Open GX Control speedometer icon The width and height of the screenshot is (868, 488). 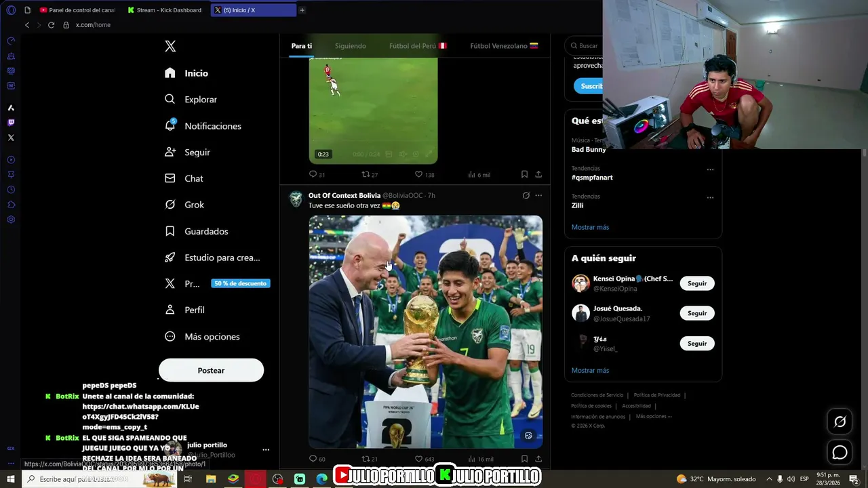(11, 41)
